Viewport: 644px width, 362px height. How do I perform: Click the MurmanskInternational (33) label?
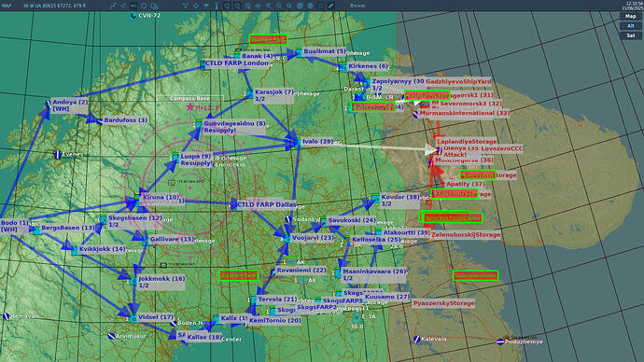click(465, 113)
